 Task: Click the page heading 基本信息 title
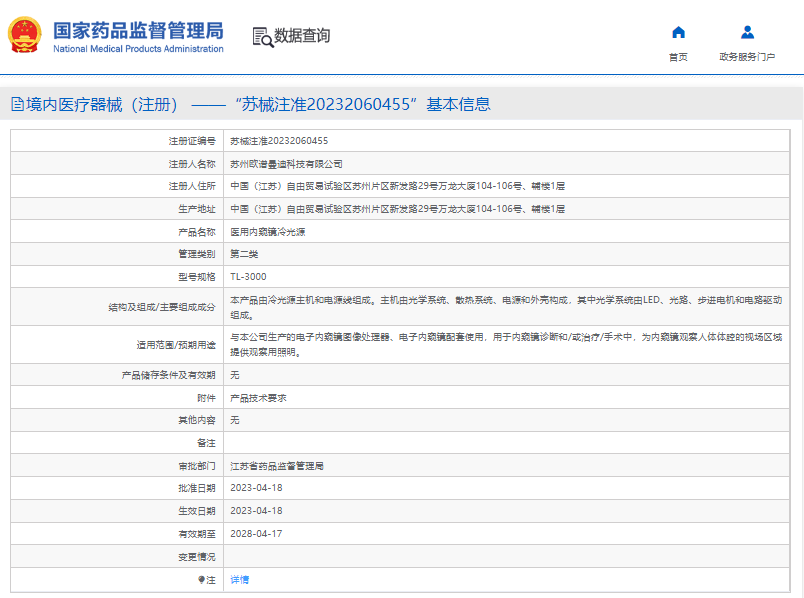458,104
